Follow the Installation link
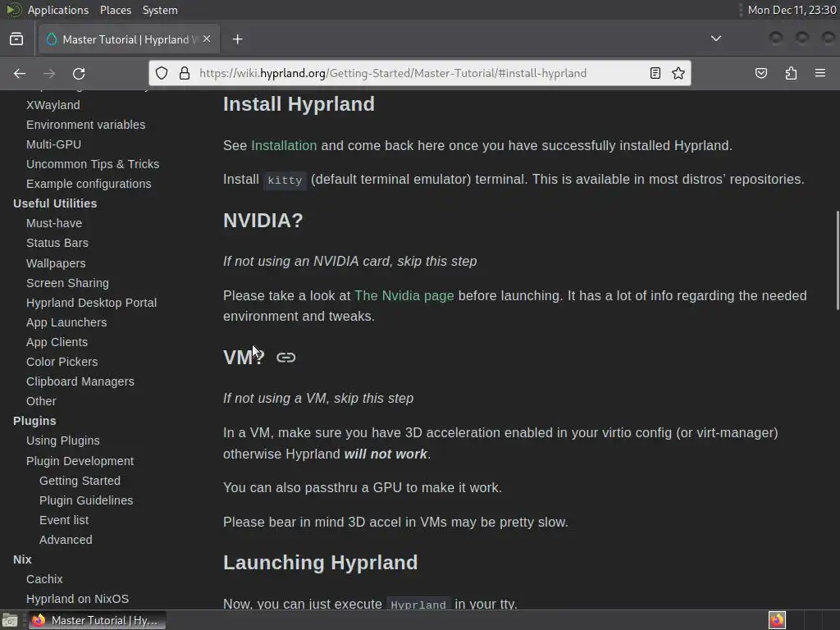Viewport: 840px width, 630px height. pos(284,146)
